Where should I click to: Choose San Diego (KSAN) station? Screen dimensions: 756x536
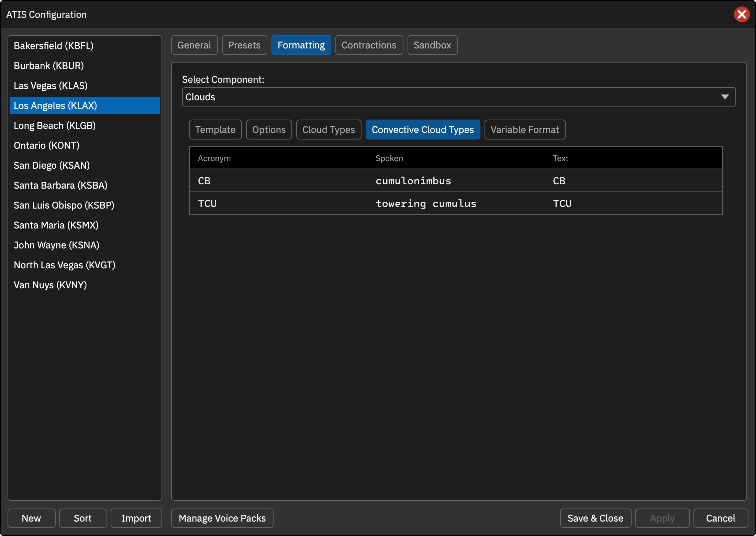85,165
